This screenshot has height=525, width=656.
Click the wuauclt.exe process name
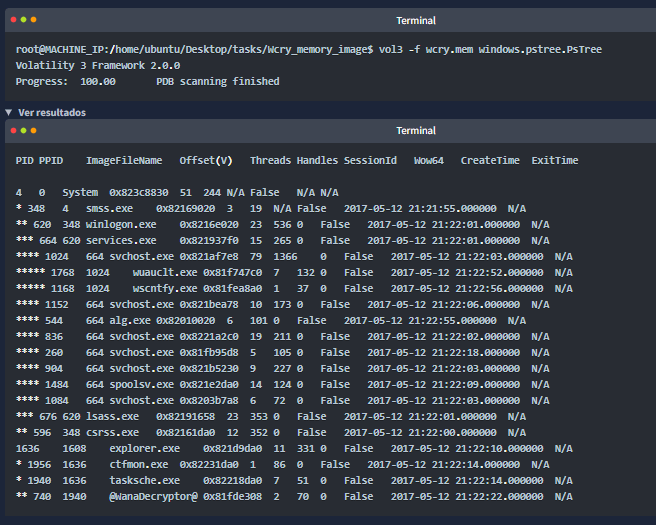pos(165,272)
